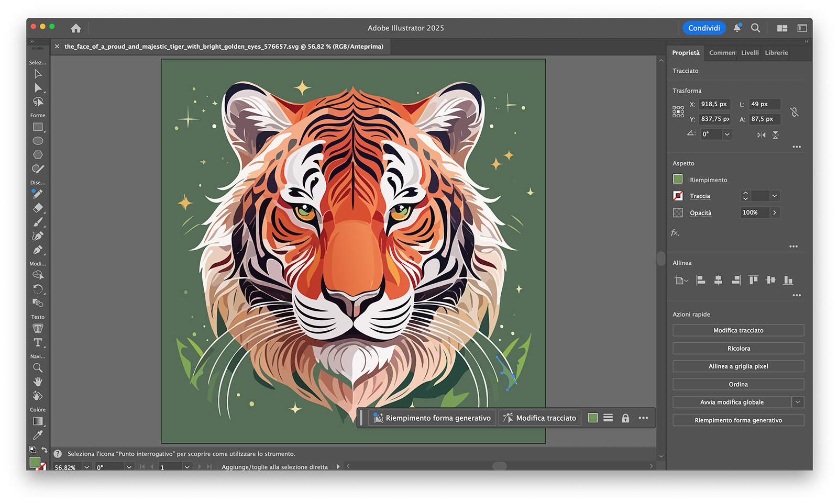Open the Librerie panel tab
Viewport: 838px width, 504px height.
coord(776,52)
